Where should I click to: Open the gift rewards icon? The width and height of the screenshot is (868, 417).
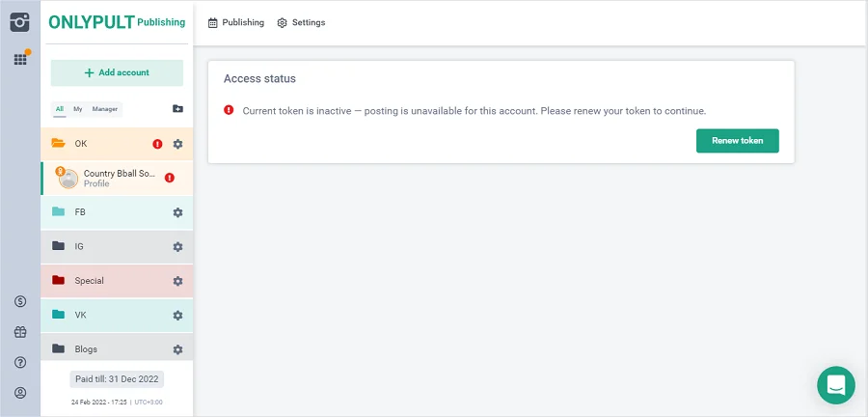pos(20,332)
